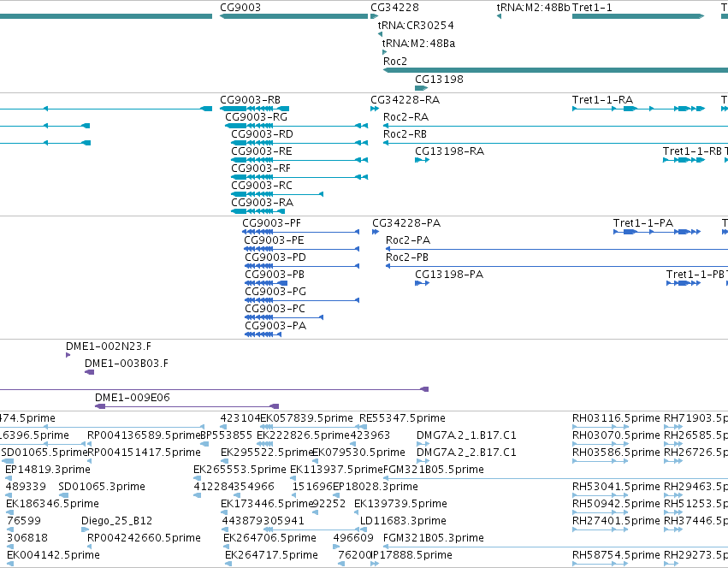The image size is (728, 568).
Task: Select EST RH03116.5prime
Action: (616, 418)
